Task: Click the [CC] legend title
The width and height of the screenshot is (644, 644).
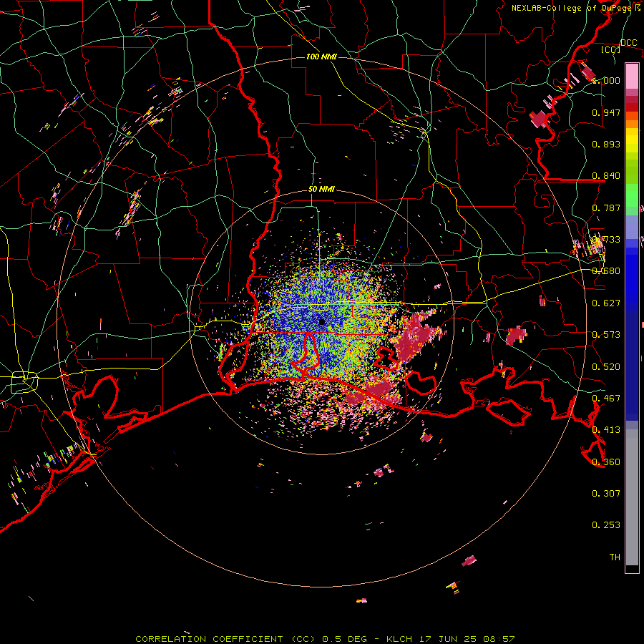Action: point(610,49)
